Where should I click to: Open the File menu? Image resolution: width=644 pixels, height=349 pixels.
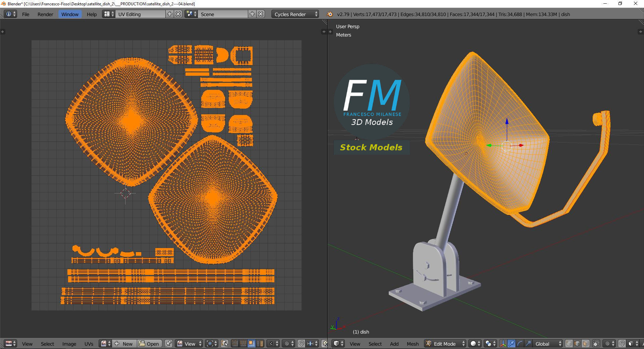tap(25, 14)
